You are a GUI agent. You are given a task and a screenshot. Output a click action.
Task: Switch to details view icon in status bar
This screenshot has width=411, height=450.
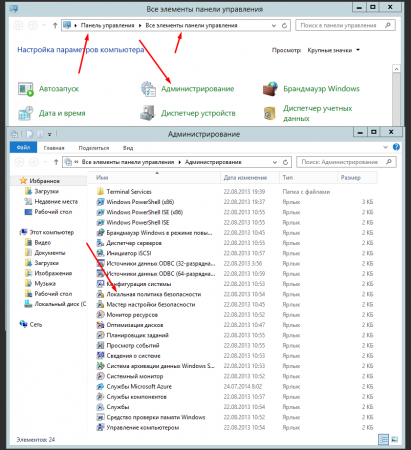click(x=384, y=440)
